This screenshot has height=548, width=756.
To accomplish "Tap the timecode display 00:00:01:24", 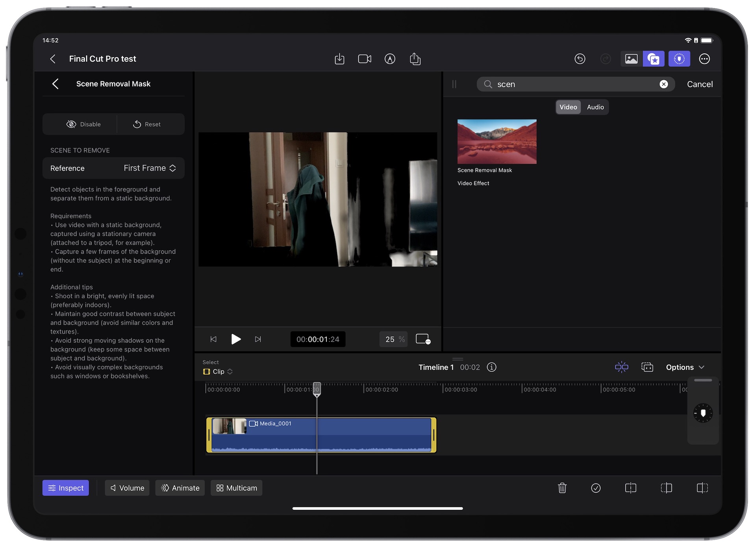I will 318,339.
